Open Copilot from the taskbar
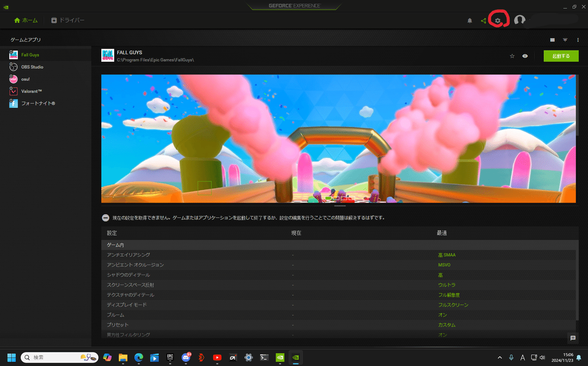This screenshot has height=366, width=588. 106,357
